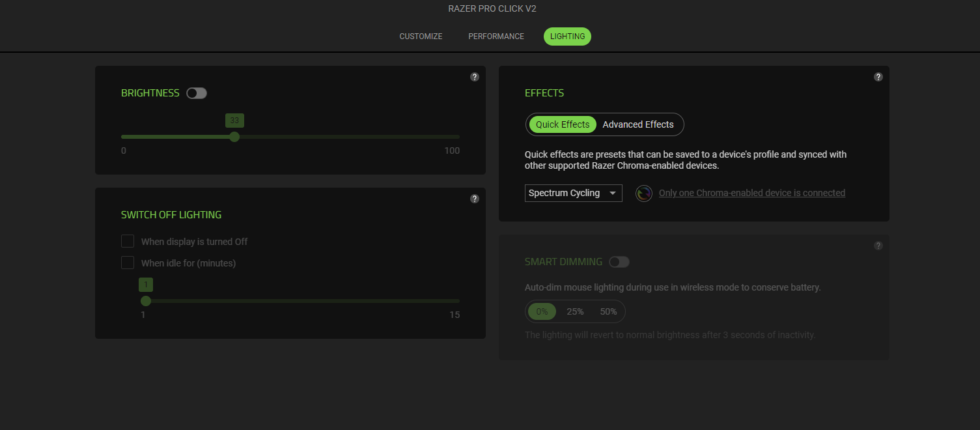Select the Quick Effects tab
This screenshot has width=980, height=430.
pyautogui.click(x=563, y=124)
